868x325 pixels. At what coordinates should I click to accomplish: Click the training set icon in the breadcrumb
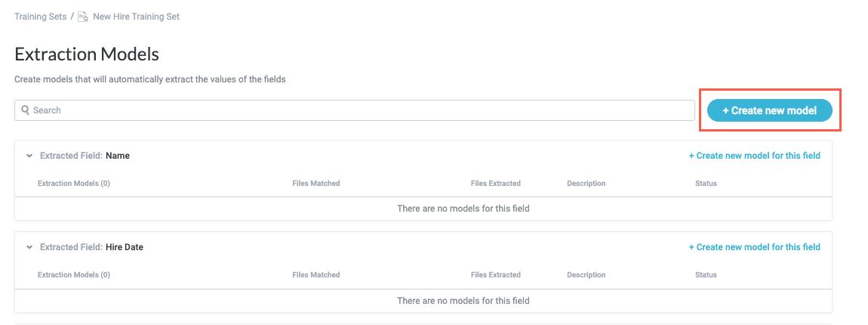(x=83, y=17)
